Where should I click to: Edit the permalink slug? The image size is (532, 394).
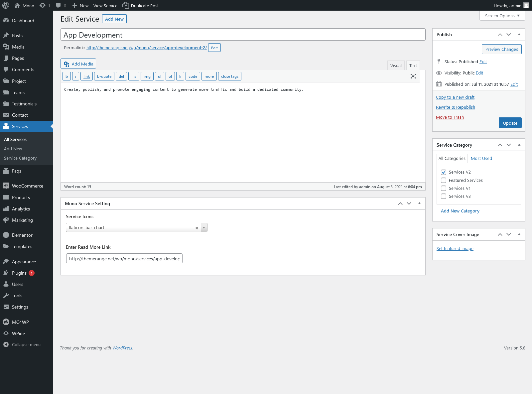(x=214, y=48)
